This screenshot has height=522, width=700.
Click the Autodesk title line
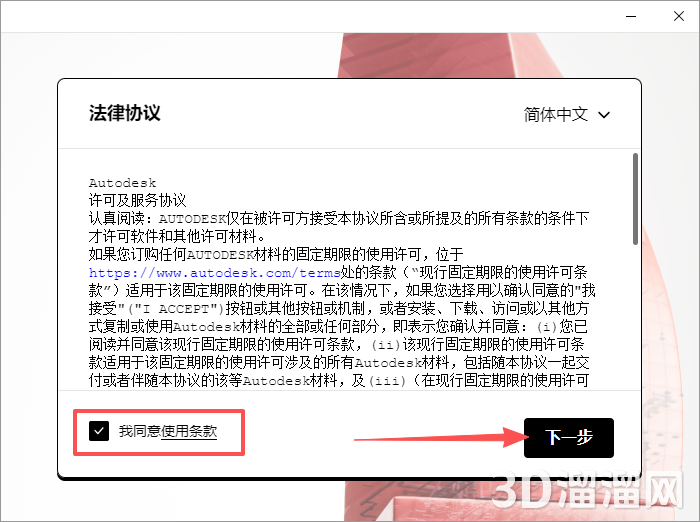tap(122, 183)
